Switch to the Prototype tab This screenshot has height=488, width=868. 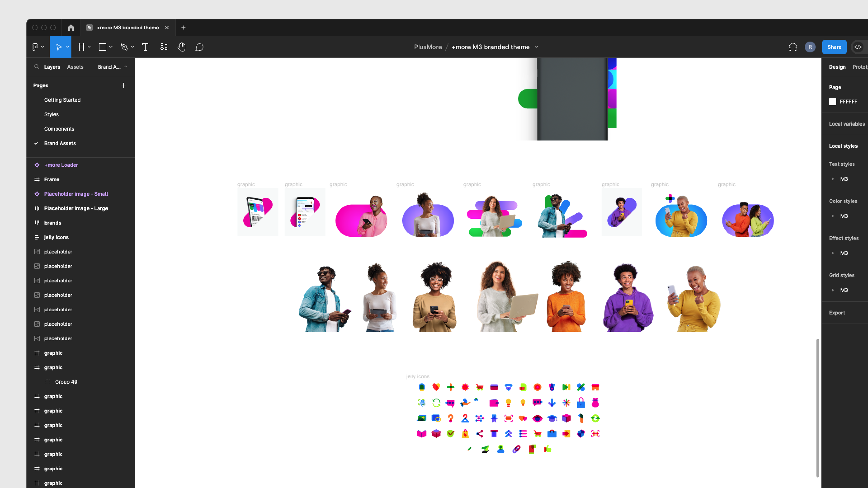[861, 67]
